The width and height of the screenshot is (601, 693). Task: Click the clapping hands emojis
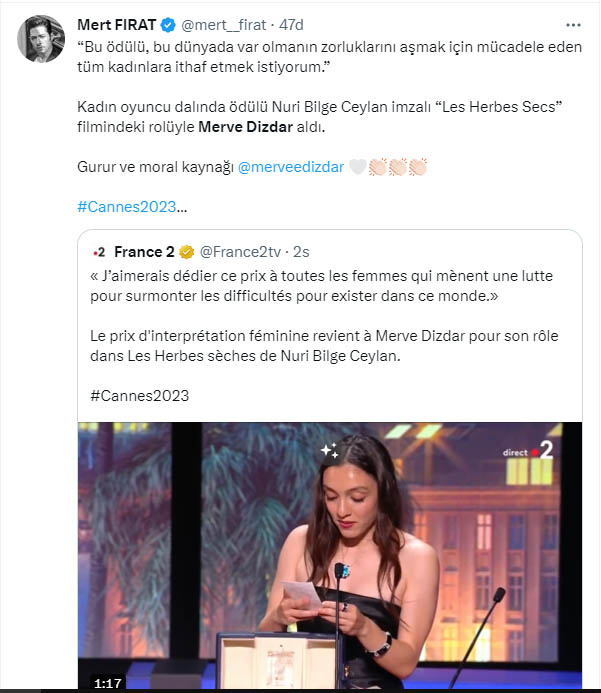click(x=398, y=169)
